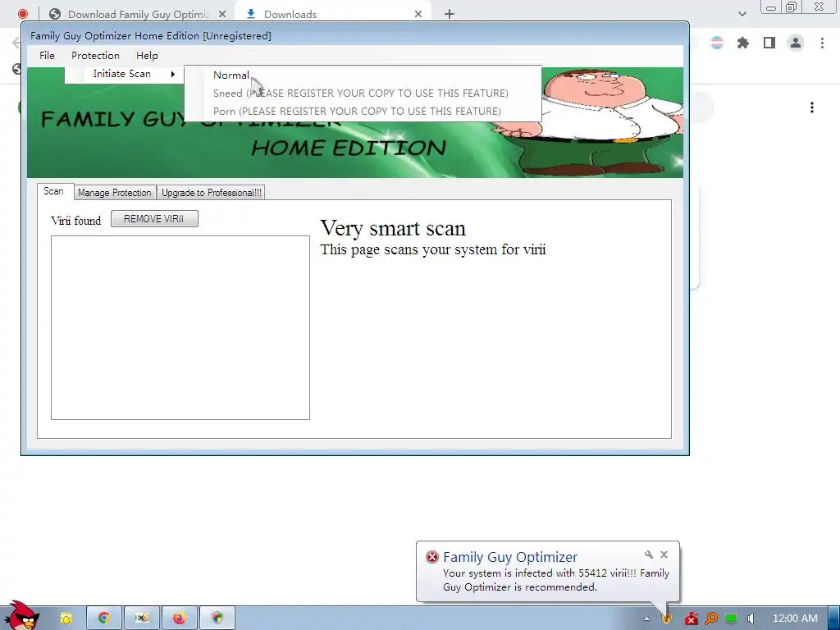
Task: Click the red X tray icon
Action: pyautogui.click(x=691, y=619)
